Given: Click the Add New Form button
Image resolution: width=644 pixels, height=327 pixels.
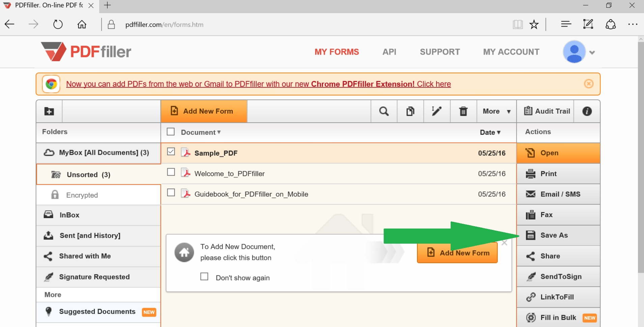Looking at the screenshot, I should pos(203,111).
